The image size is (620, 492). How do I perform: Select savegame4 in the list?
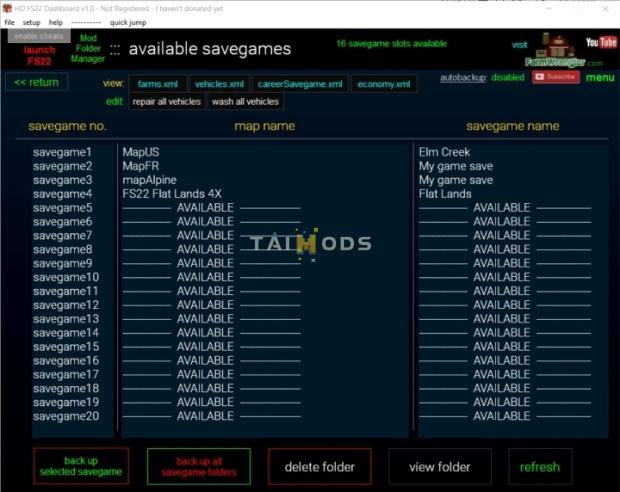[x=62, y=194]
